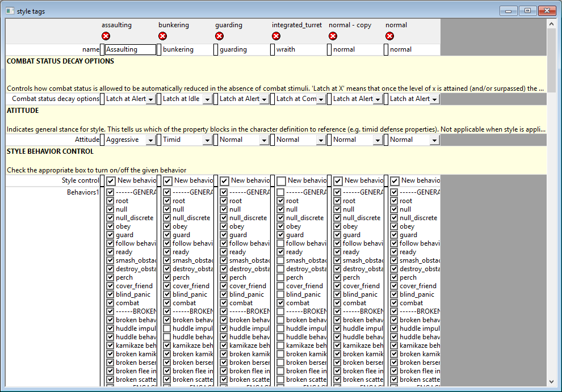The width and height of the screenshot is (562, 392).
Task: Click the vertical scrollbar thumb
Action: pyautogui.click(x=552, y=61)
